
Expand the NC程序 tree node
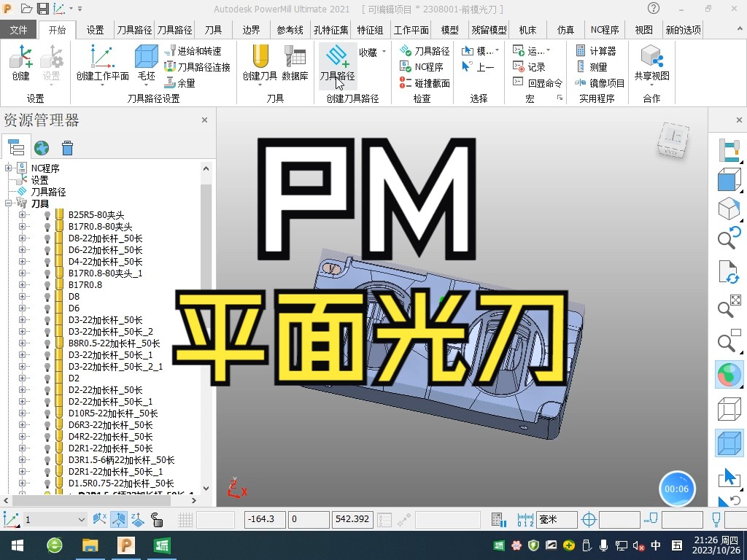click(8, 168)
